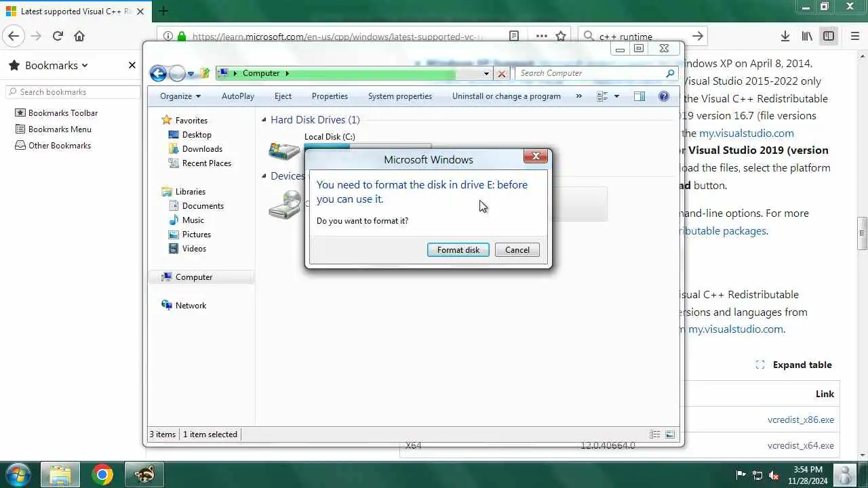Toggle the Explorer preview pane
This screenshot has width=868, height=488.
point(639,96)
